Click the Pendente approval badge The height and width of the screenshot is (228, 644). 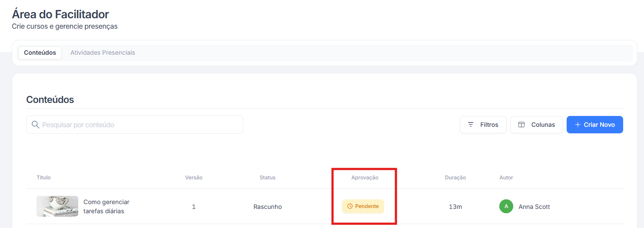[x=363, y=206]
